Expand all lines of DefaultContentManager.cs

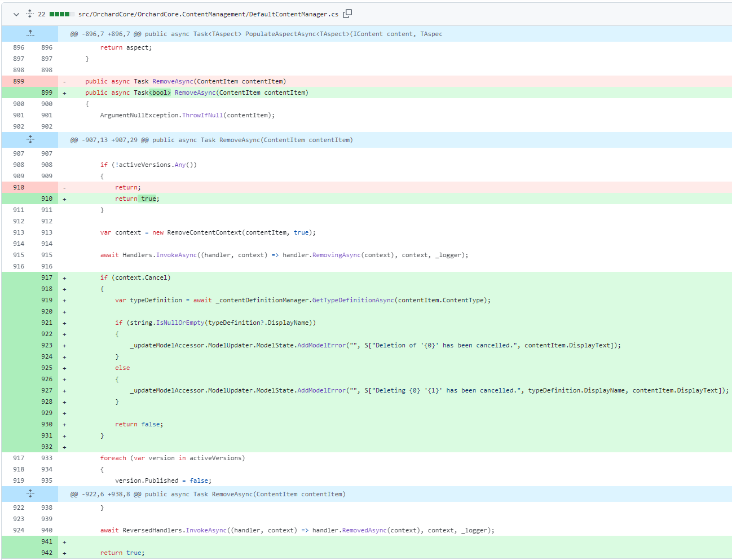click(30, 14)
